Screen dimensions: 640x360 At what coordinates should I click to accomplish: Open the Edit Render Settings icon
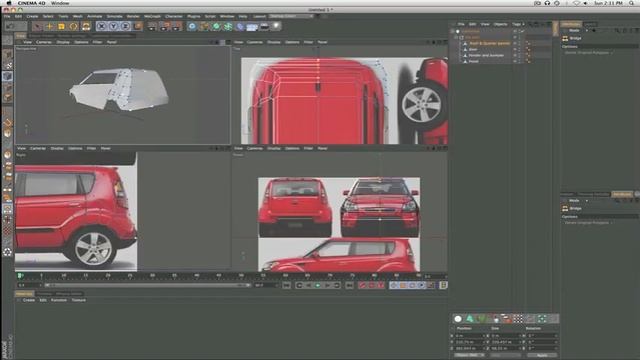[176, 27]
